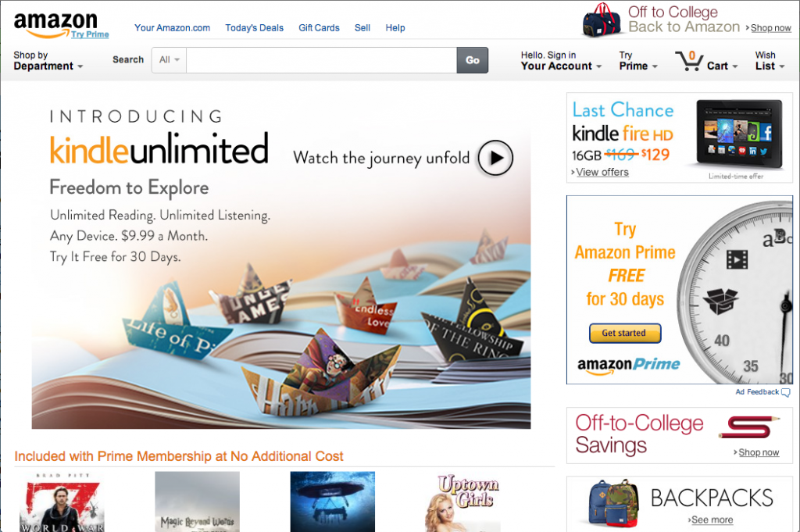800x532 pixels.
Task: Click the Ad Feedback speech bubble icon
Action: (786, 392)
